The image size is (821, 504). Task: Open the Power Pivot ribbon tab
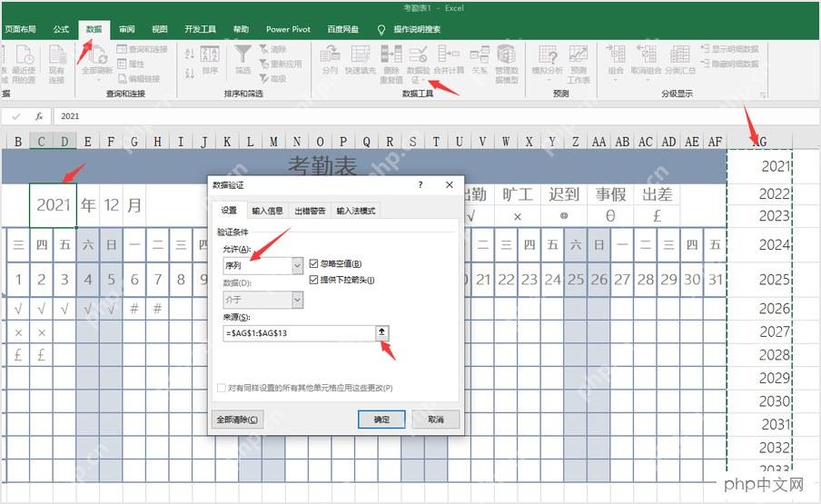click(x=288, y=29)
